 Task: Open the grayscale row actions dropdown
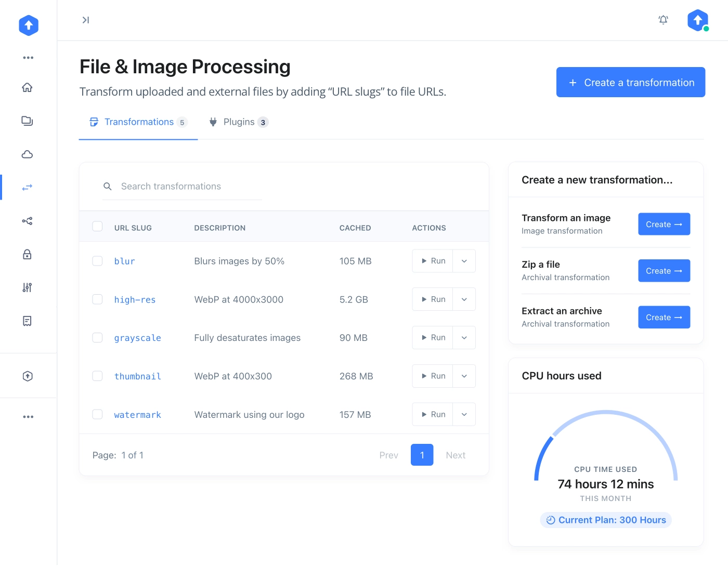[464, 338]
